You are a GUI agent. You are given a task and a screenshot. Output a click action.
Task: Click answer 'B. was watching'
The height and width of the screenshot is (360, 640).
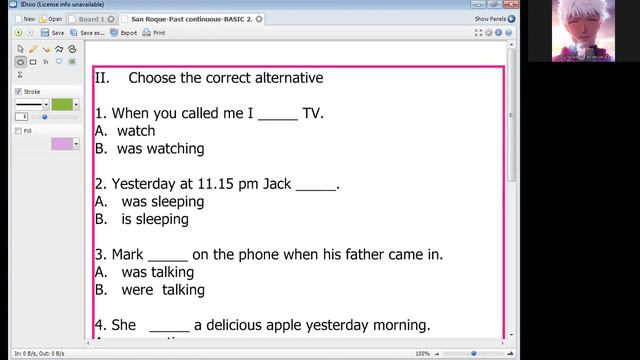149,149
